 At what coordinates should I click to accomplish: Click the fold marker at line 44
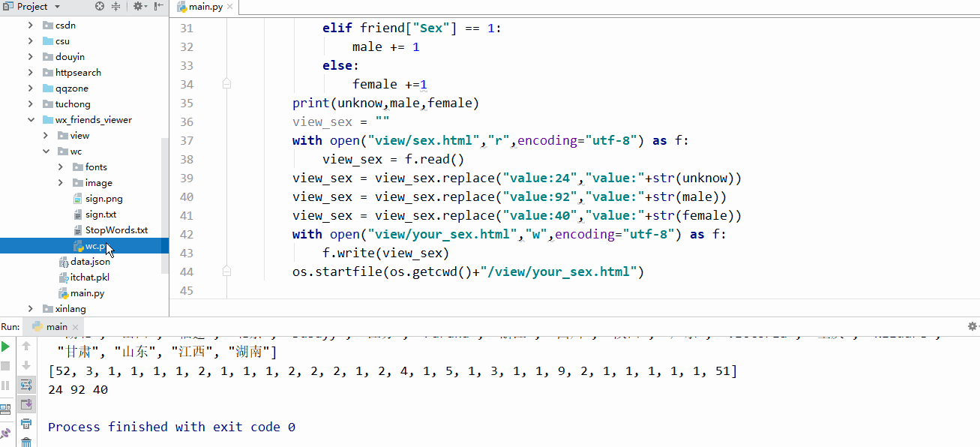point(226,271)
